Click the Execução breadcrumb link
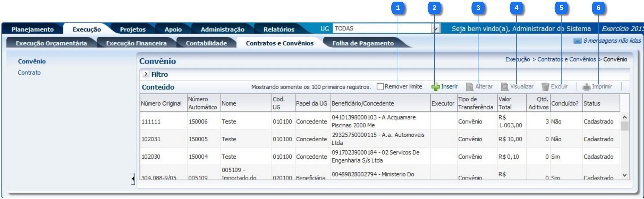Viewport: 644px width, 199px height. [517, 59]
